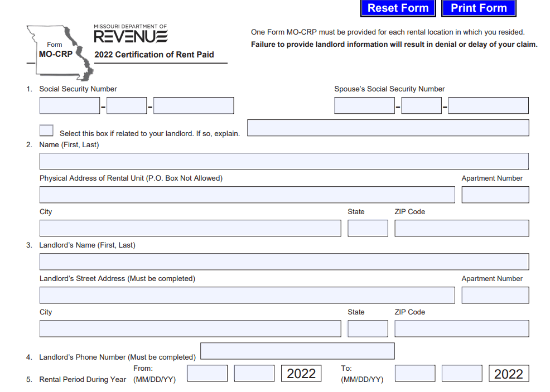Screen dimensions: 550x392
Task: Click rental period To day field
Action: pyautogui.click(x=462, y=374)
